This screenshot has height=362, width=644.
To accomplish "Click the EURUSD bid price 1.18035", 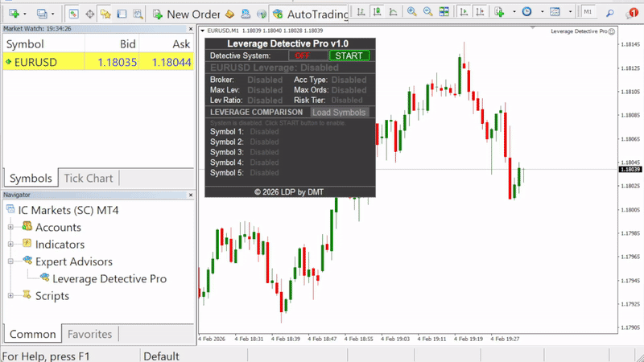I will point(117,63).
